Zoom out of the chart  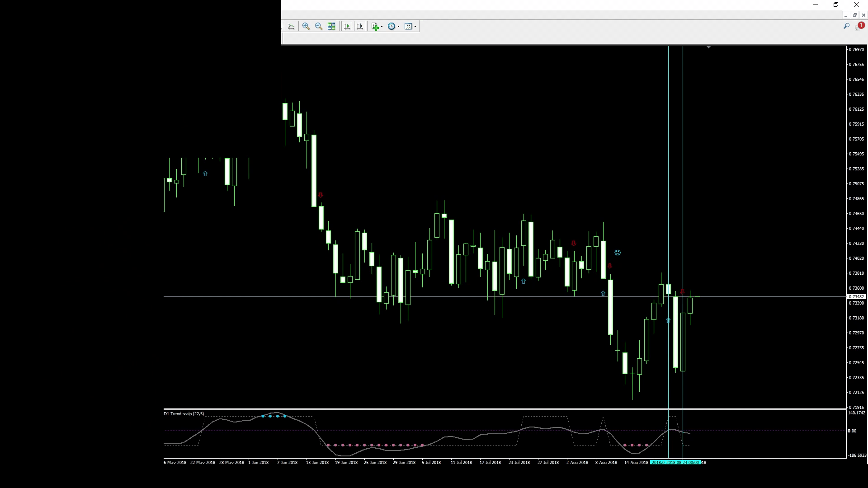point(319,27)
